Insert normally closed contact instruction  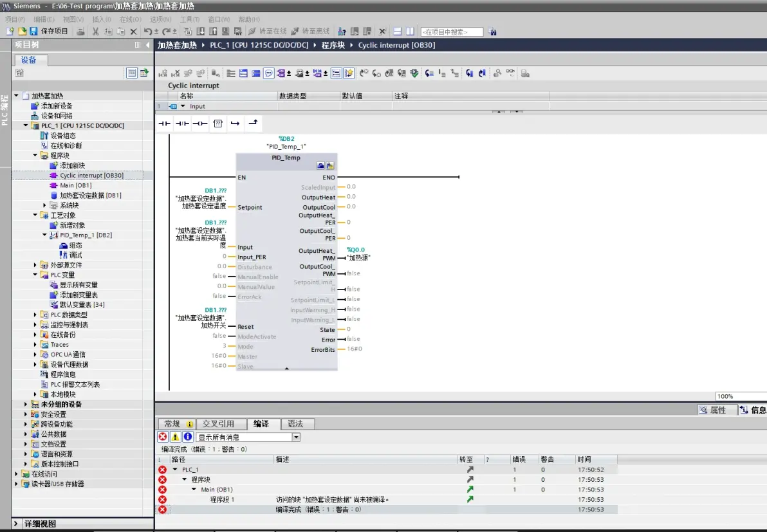pos(182,124)
